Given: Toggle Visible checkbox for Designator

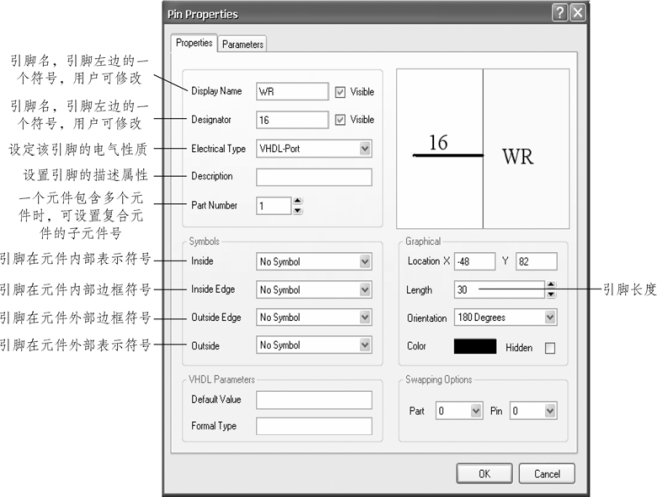Looking at the screenshot, I should tap(340, 120).
